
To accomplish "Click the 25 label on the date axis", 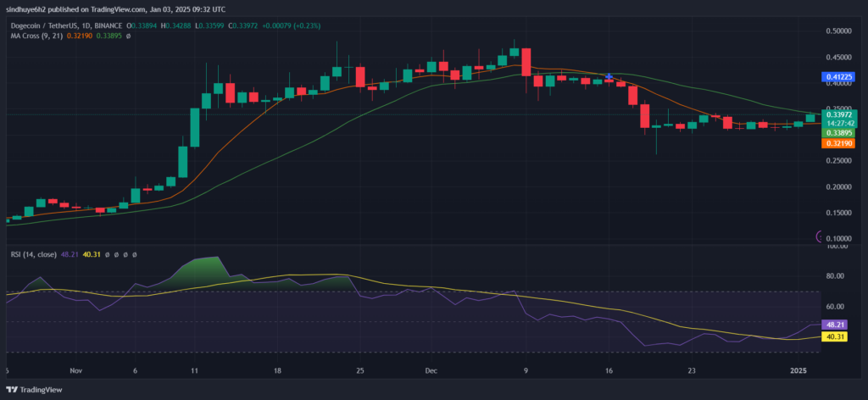I will (360, 369).
